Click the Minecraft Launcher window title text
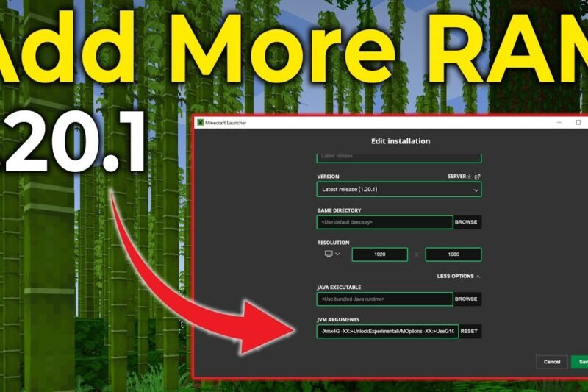588x392 pixels. tap(226, 123)
